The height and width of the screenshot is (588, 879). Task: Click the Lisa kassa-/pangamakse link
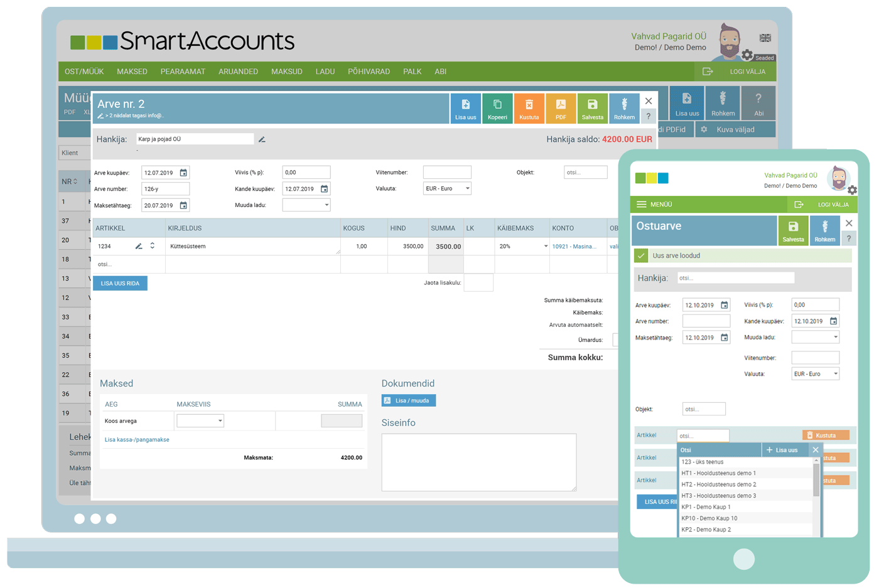click(137, 440)
